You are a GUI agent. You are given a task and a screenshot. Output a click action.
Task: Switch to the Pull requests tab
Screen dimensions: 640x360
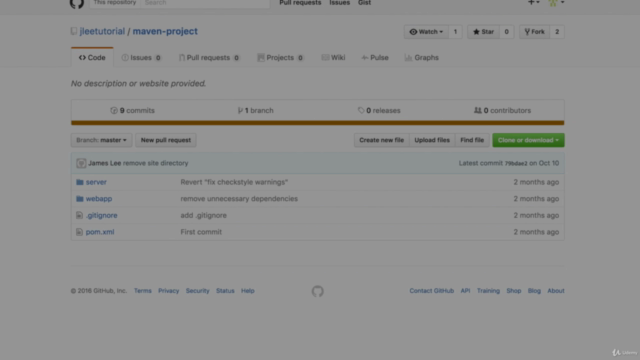pyautogui.click(x=209, y=58)
